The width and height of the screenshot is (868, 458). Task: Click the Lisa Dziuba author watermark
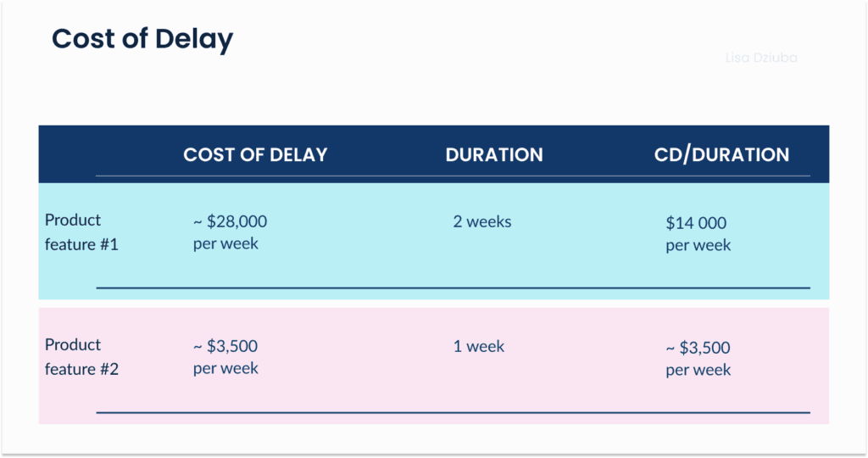click(x=761, y=59)
